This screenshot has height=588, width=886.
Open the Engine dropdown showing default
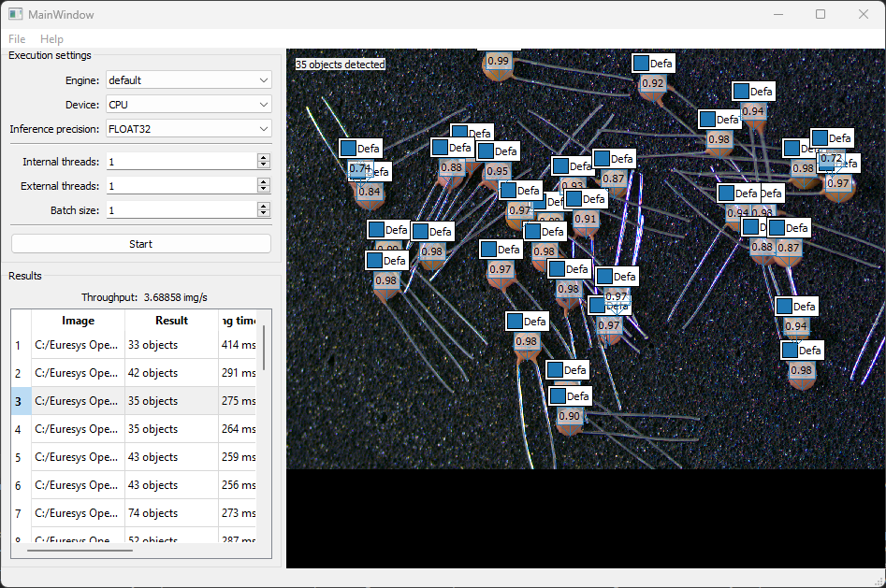tap(187, 79)
